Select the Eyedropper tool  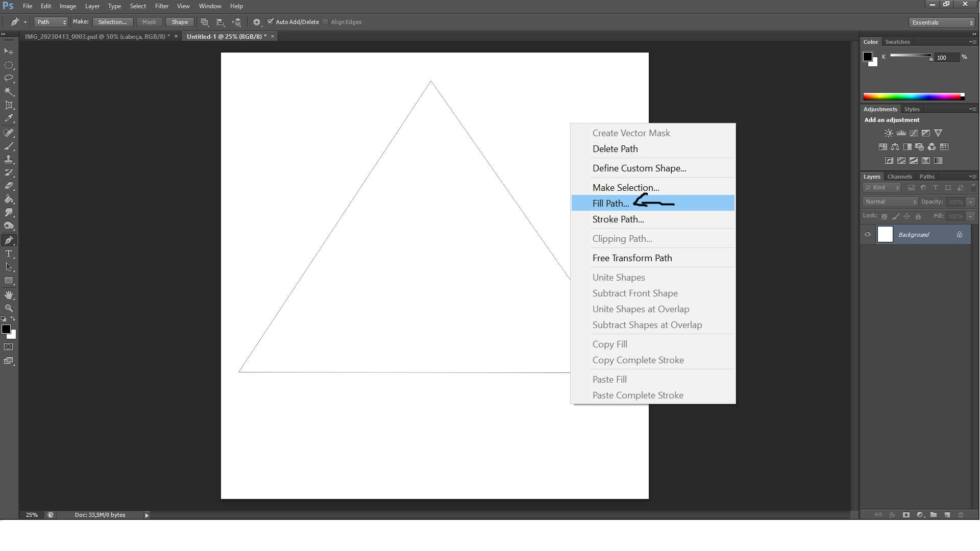point(9,118)
